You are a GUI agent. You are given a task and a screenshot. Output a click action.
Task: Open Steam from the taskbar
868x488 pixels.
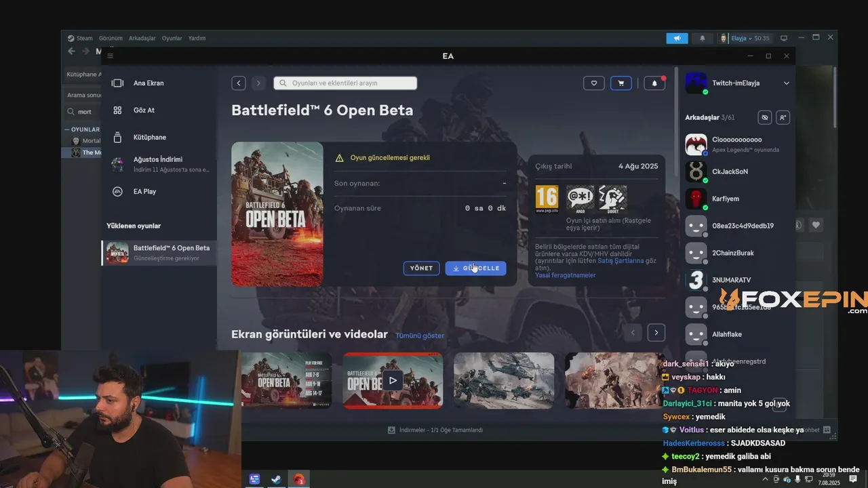point(277,479)
